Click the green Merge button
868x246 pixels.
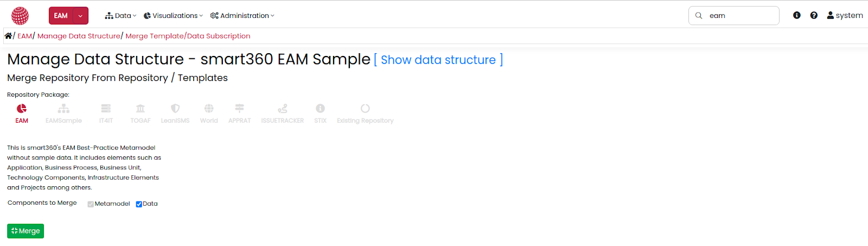25,231
